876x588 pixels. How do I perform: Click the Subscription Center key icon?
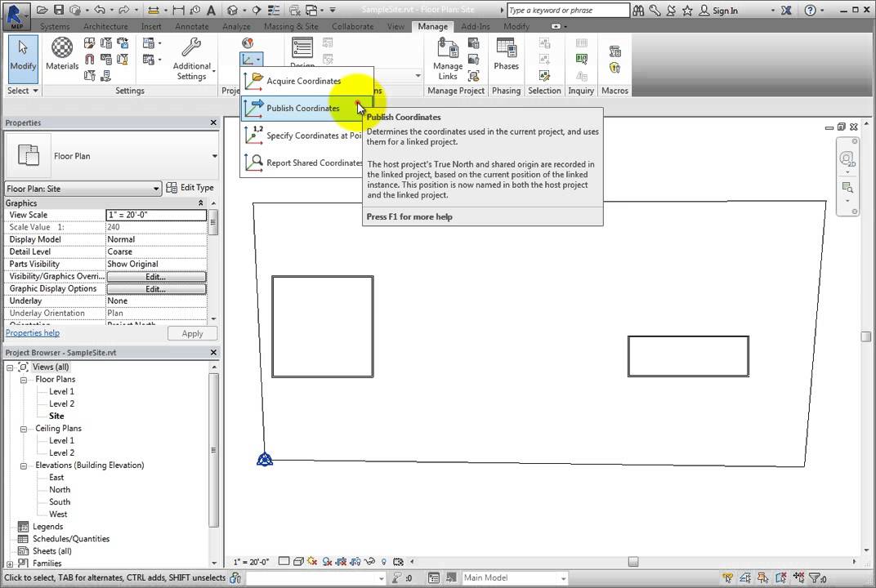pos(655,10)
